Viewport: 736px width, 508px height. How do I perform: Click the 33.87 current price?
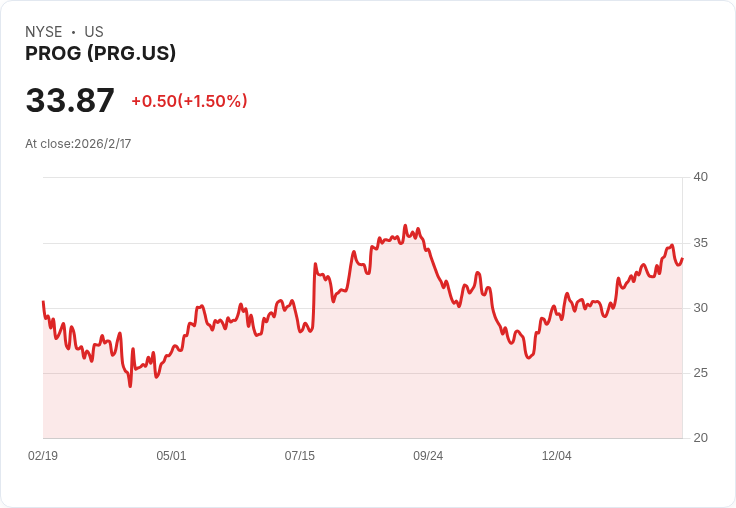[70, 101]
